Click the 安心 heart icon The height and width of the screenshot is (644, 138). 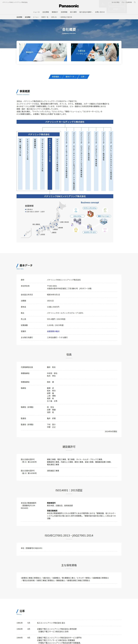pyautogui.click(x=105, y=230)
